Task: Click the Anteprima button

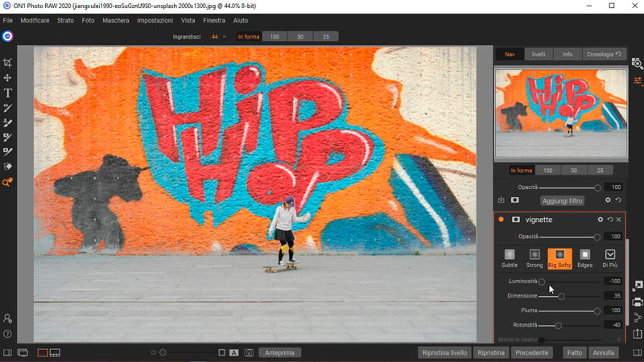Action: pyautogui.click(x=279, y=352)
